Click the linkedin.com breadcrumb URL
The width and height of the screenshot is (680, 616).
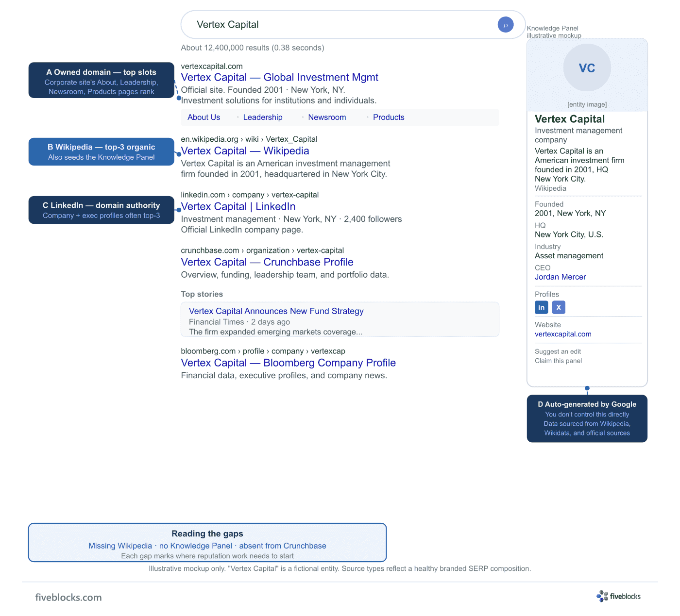(x=250, y=195)
